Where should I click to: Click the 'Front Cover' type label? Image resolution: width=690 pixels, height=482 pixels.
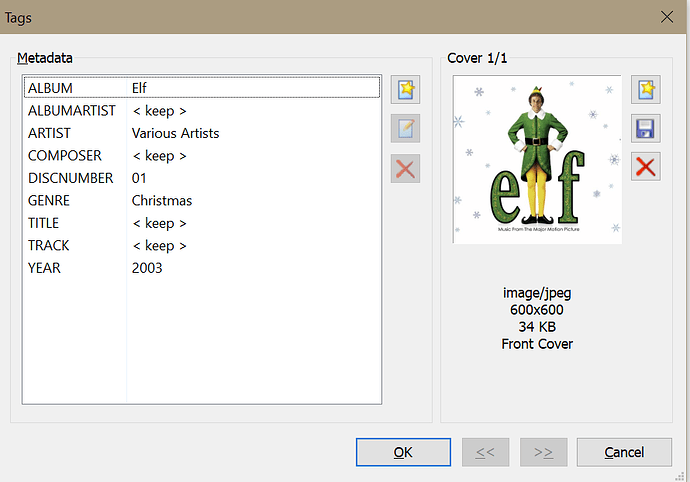pyautogui.click(x=537, y=344)
